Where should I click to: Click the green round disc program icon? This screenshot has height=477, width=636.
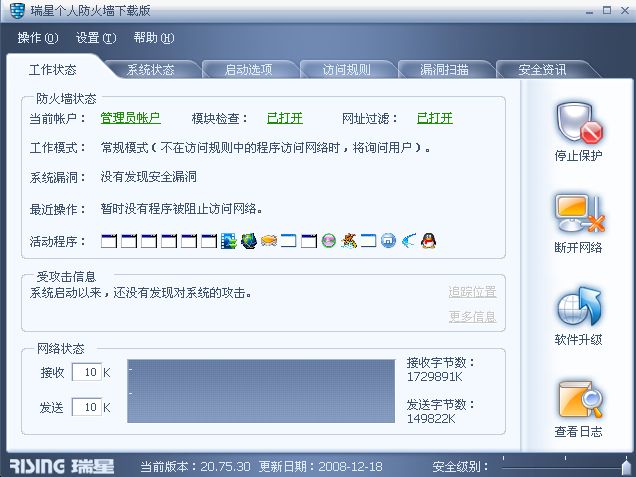[x=329, y=241]
